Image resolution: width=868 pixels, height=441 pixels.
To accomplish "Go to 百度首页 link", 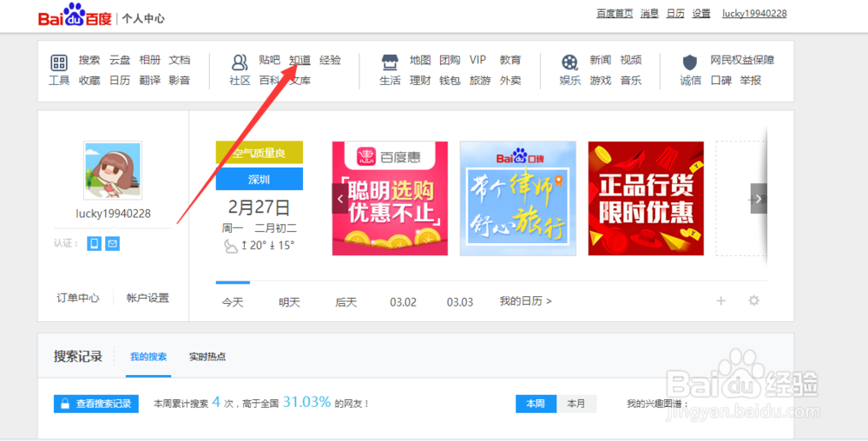I will coord(615,13).
